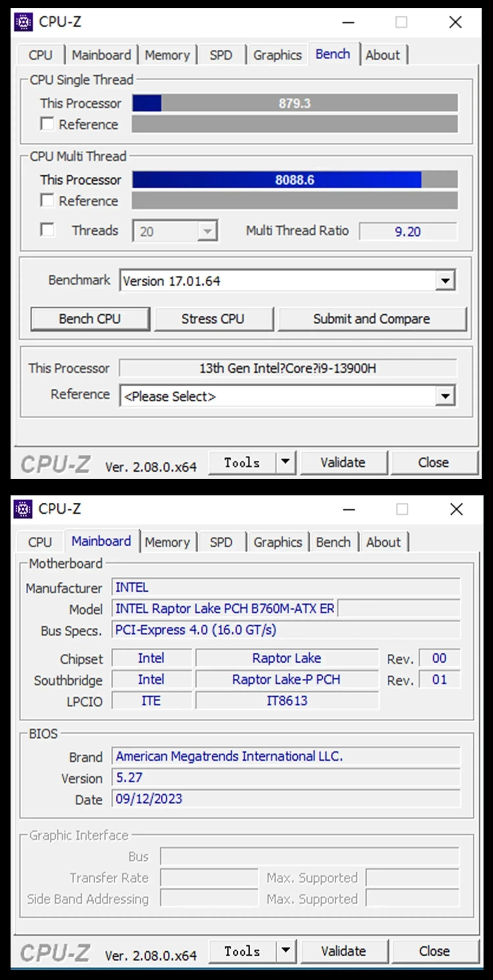The width and height of the screenshot is (493, 980).
Task: Click Tools button in Bench window
Action: [242, 463]
